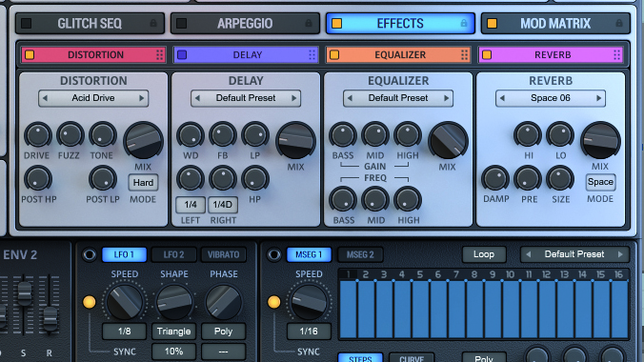Select the MSEG 1 tab
This screenshot has width=644, height=362.
309,254
